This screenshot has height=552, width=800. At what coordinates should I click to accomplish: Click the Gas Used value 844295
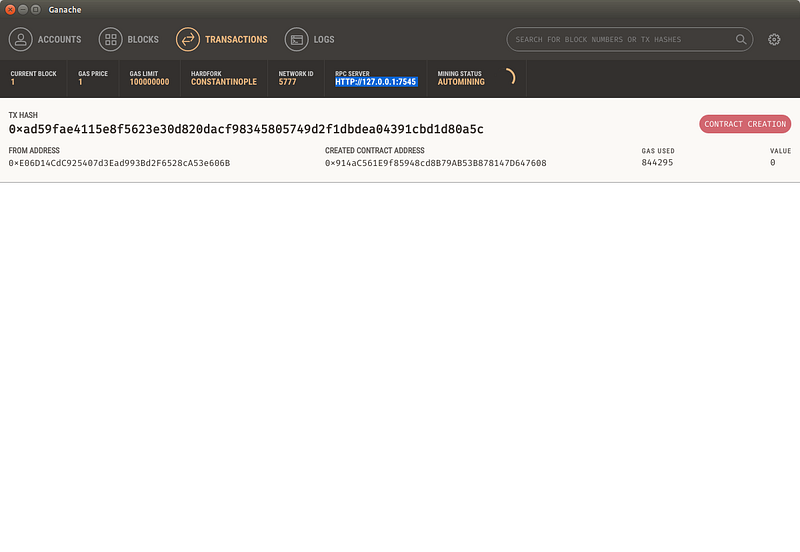(657, 163)
